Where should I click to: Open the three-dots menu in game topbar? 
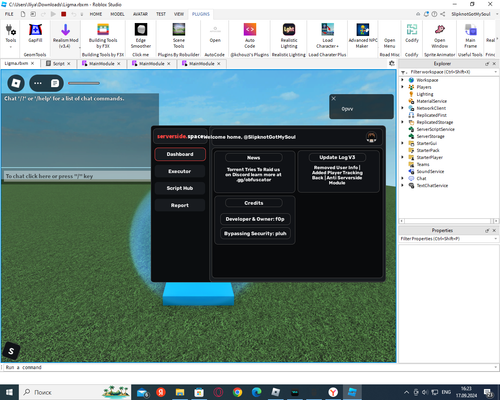38,83
